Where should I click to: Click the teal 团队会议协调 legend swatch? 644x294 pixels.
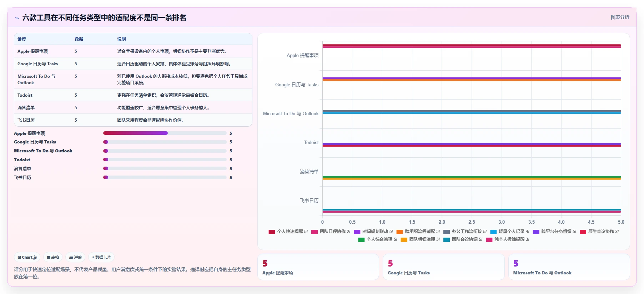pos(446,240)
